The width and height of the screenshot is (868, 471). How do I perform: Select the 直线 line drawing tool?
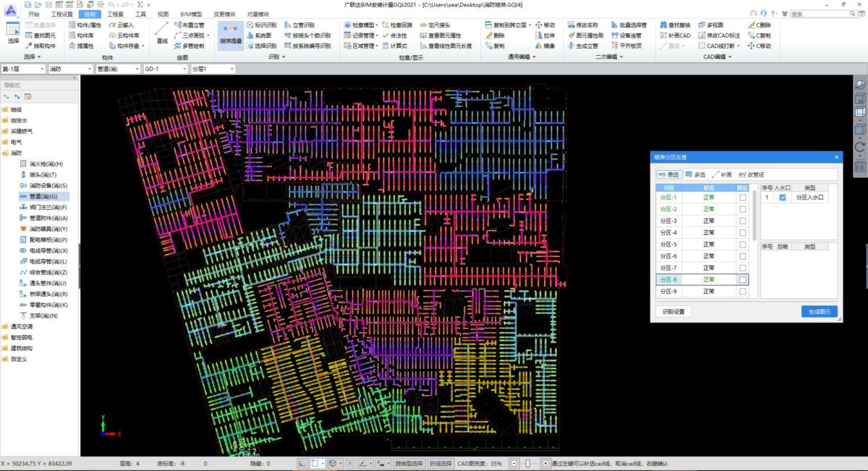[162, 35]
